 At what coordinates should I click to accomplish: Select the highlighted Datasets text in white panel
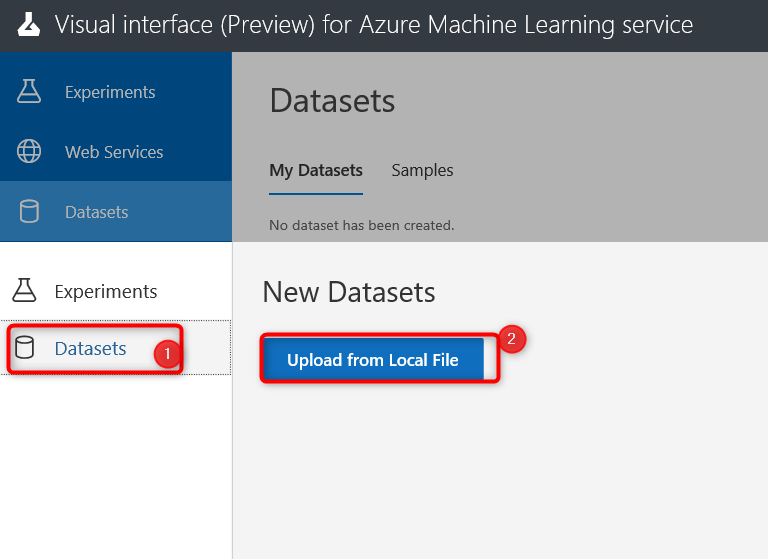click(90, 349)
